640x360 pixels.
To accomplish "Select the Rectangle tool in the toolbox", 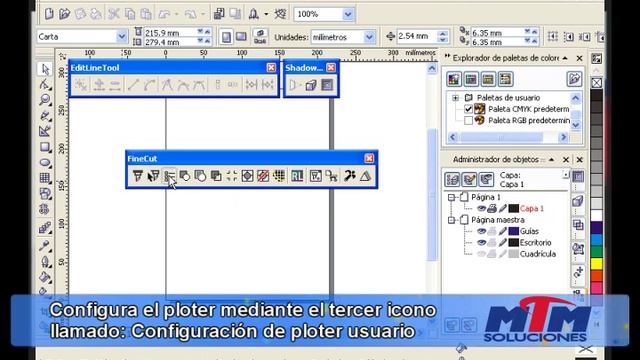I will [x=45, y=147].
